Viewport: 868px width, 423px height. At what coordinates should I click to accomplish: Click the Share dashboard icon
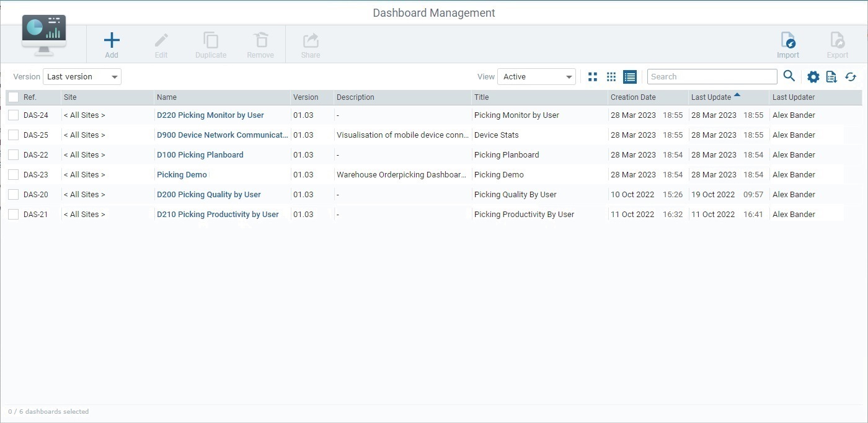310,43
